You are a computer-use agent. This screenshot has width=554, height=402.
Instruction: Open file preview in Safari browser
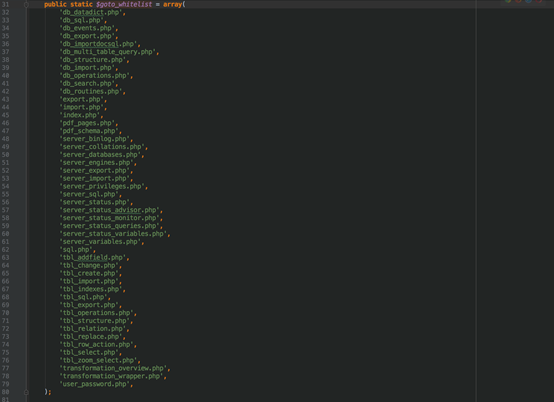(529, 1)
